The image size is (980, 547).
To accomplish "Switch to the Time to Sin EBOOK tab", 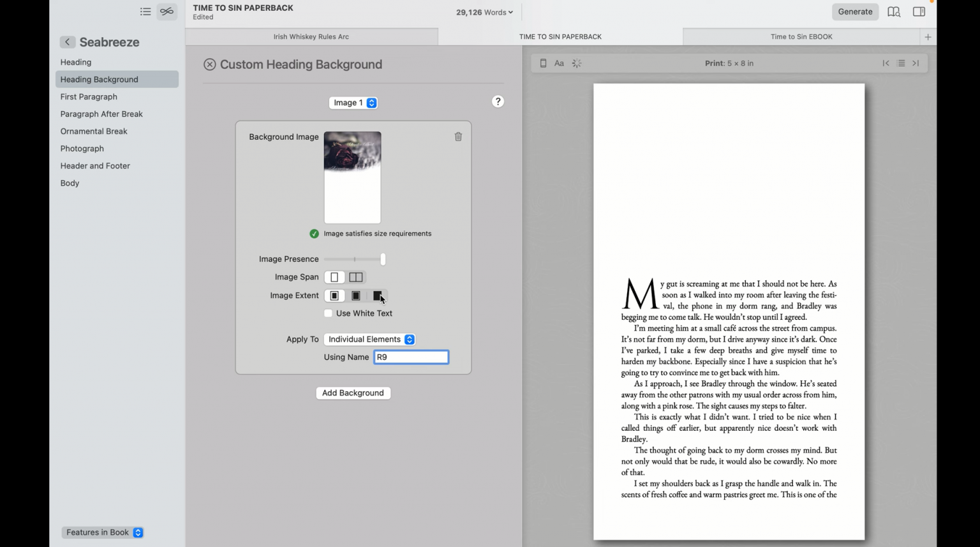I will pos(801,36).
